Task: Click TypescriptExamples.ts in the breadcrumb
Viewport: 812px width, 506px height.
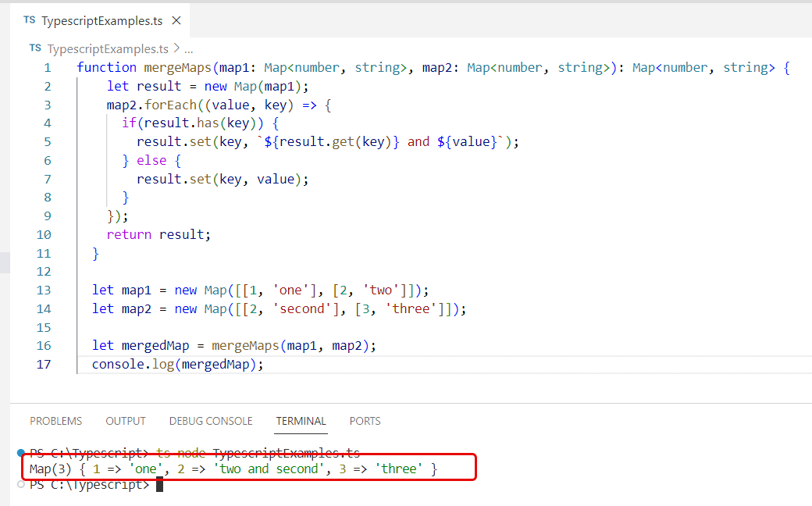Action: 108,48
